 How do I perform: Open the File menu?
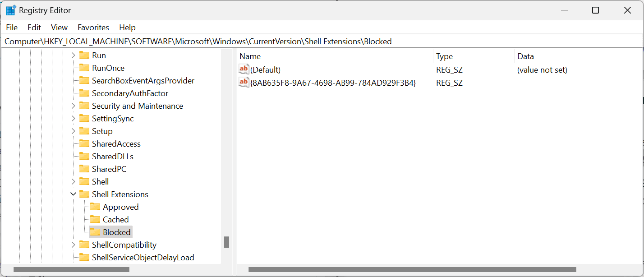[12, 28]
